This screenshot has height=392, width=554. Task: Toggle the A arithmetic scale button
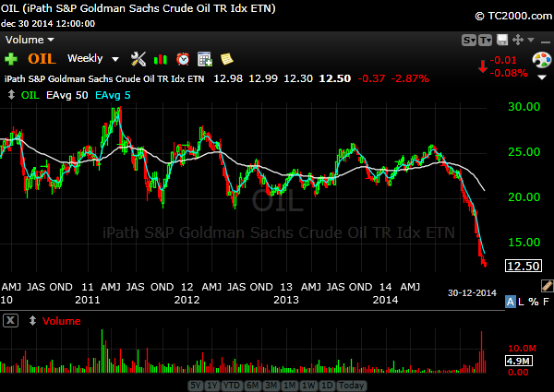tap(511, 302)
